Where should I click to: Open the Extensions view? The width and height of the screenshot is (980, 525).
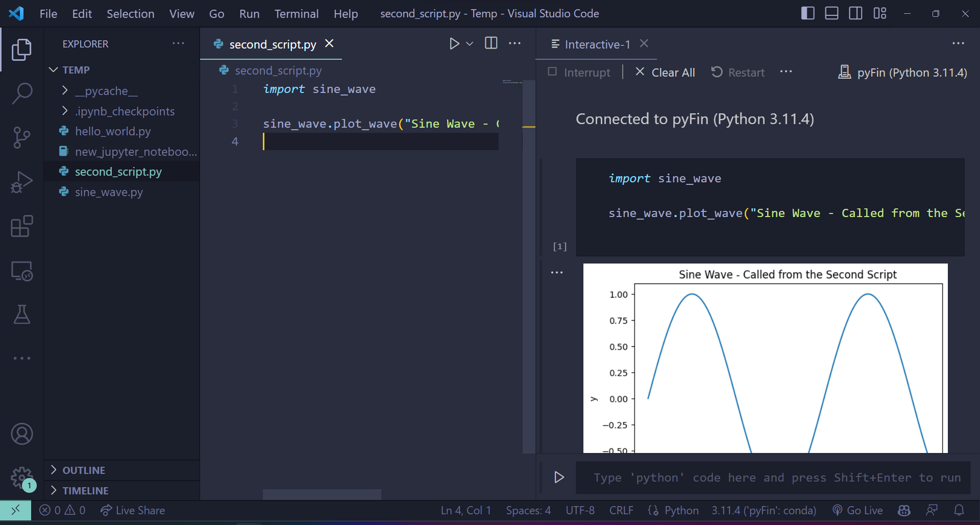coord(21,226)
